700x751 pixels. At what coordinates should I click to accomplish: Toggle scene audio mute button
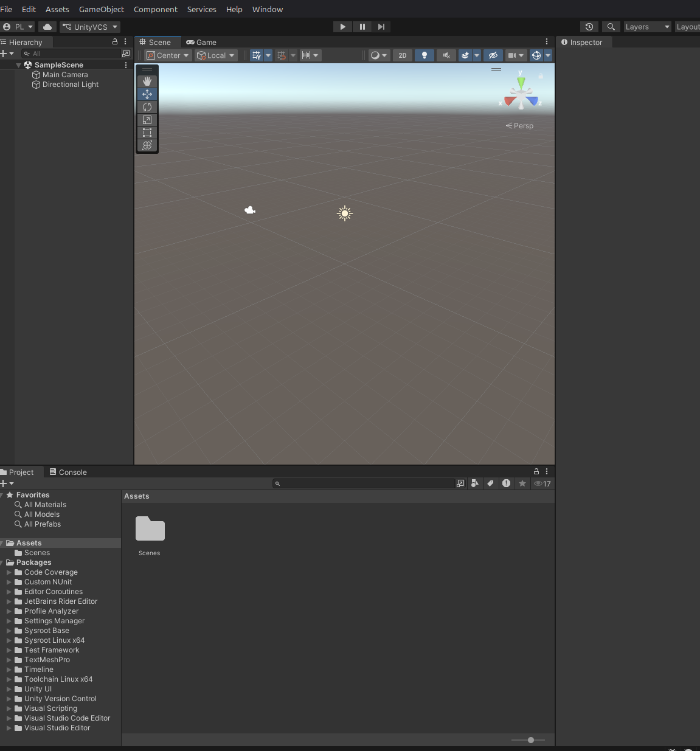pos(446,55)
